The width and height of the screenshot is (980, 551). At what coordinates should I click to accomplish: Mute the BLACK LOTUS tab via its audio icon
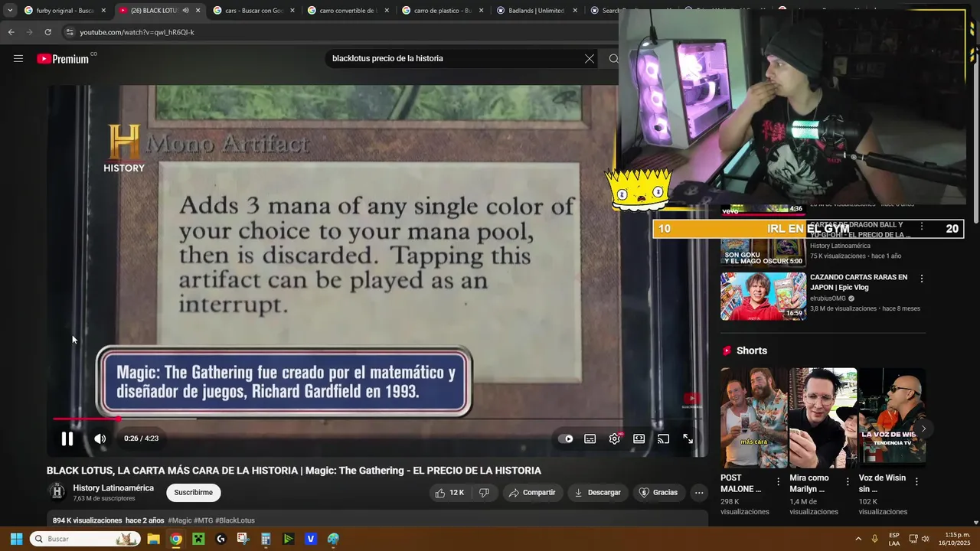pyautogui.click(x=185, y=11)
